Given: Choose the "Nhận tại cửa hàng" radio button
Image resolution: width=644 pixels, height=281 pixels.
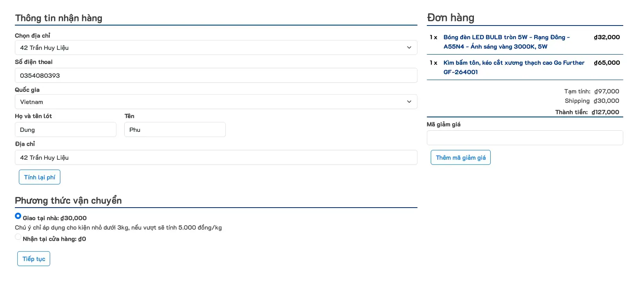Looking at the screenshot, I should click(18, 237).
